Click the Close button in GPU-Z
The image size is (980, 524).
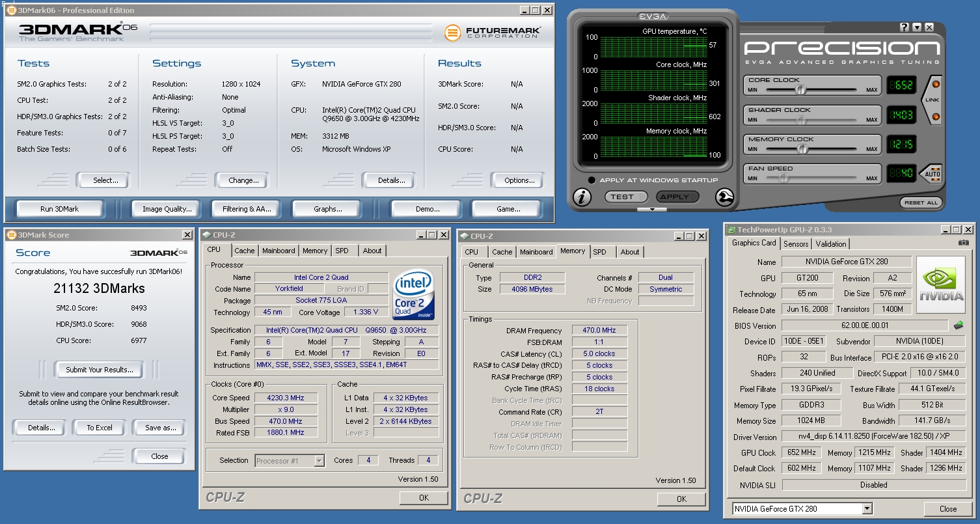point(948,509)
